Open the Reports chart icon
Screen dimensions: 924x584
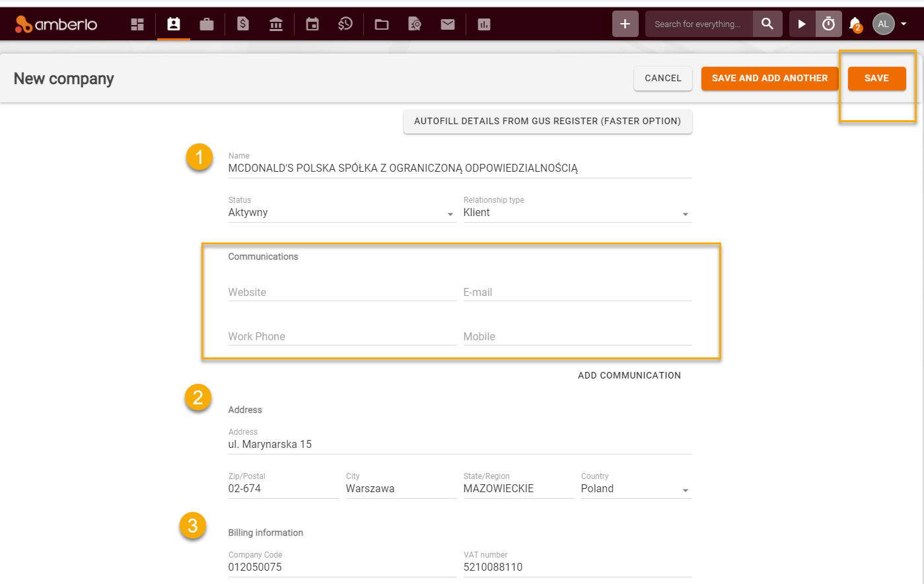click(x=484, y=24)
